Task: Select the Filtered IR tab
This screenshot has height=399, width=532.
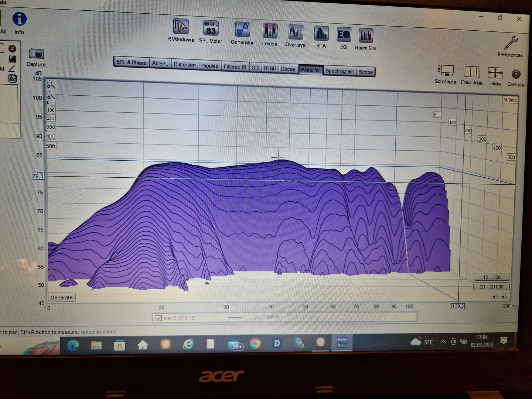Action: click(235, 66)
